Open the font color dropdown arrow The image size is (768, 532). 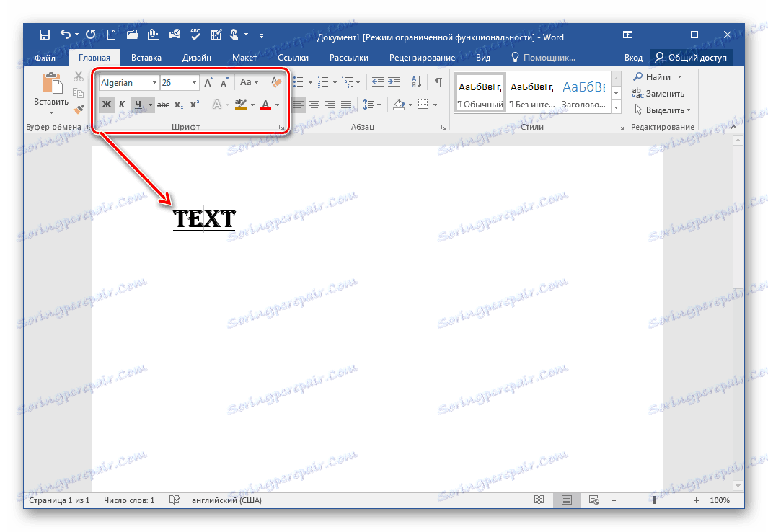(275, 105)
